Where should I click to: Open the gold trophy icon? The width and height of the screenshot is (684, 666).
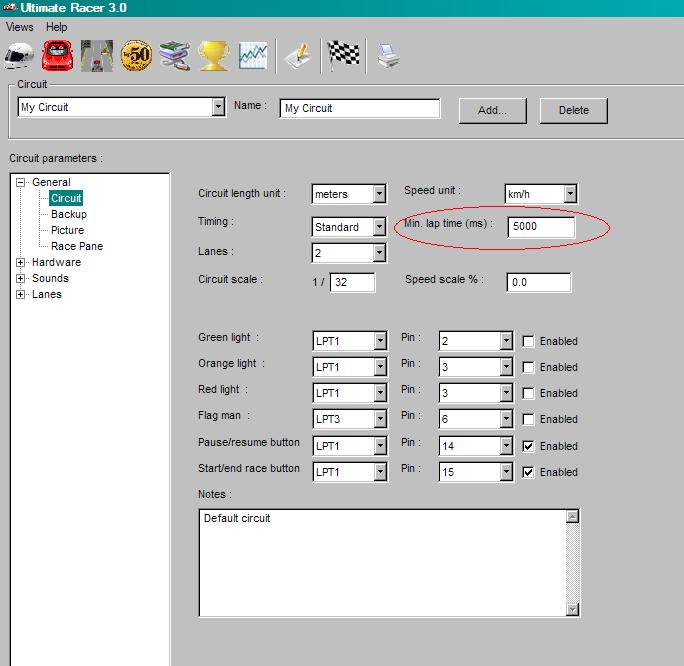coord(213,56)
